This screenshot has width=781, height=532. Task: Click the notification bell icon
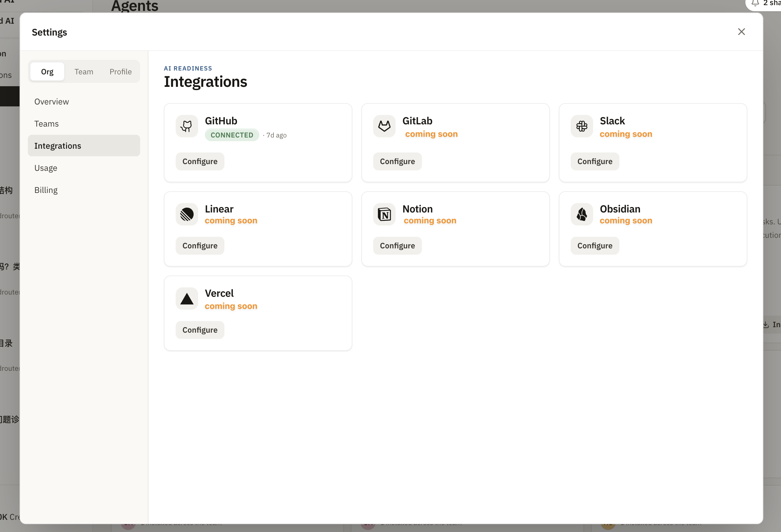coord(755,3)
